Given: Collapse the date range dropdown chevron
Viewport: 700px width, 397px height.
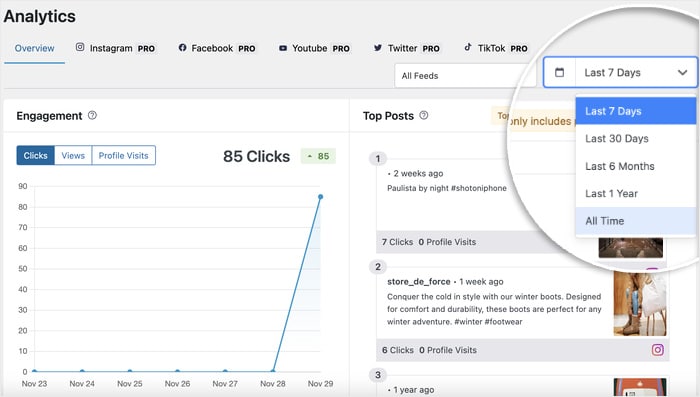Looking at the screenshot, I should [682, 72].
